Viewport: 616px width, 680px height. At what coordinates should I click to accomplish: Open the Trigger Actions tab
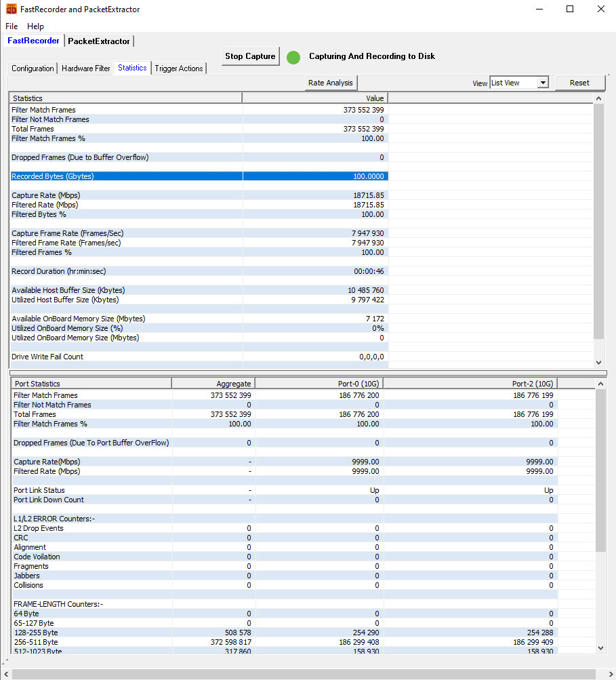[179, 68]
